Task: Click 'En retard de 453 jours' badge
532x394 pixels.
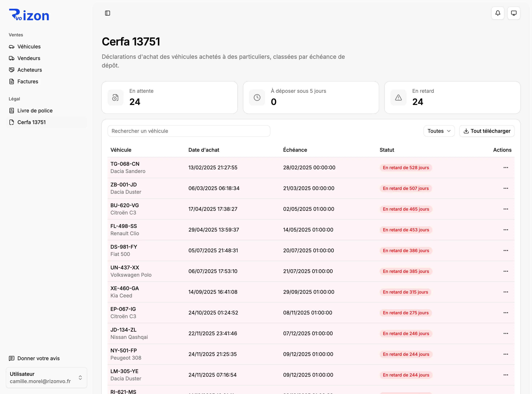Action: pyautogui.click(x=406, y=230)
